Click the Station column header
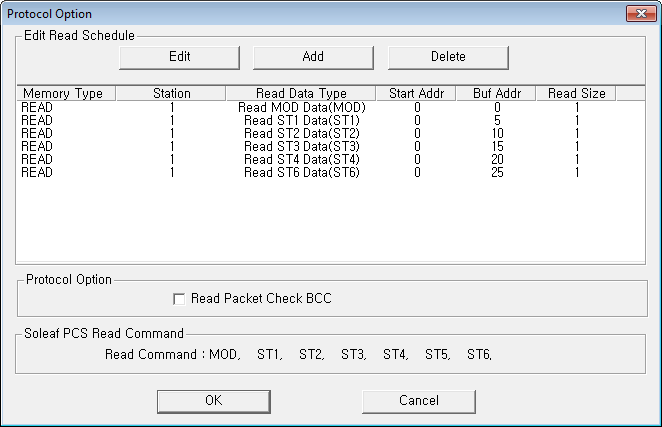The width and height of the screenshot is (662, 427). point(171,93)
